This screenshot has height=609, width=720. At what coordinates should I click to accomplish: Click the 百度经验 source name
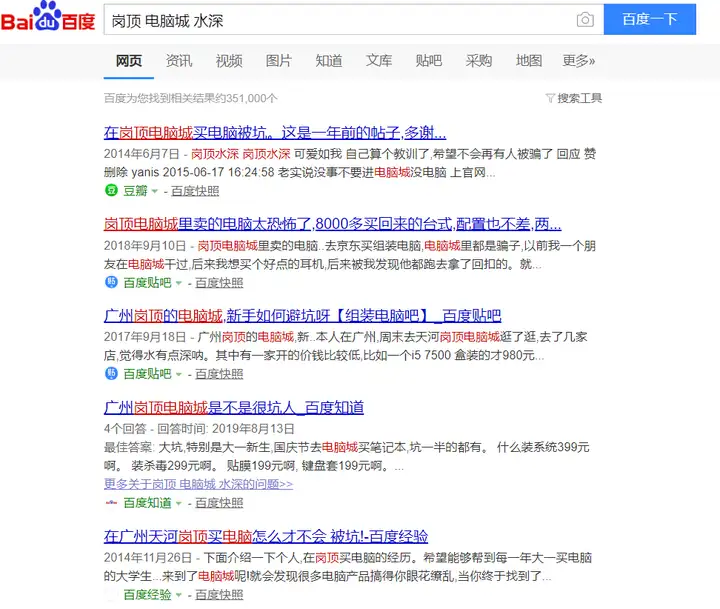coord(147,595)
